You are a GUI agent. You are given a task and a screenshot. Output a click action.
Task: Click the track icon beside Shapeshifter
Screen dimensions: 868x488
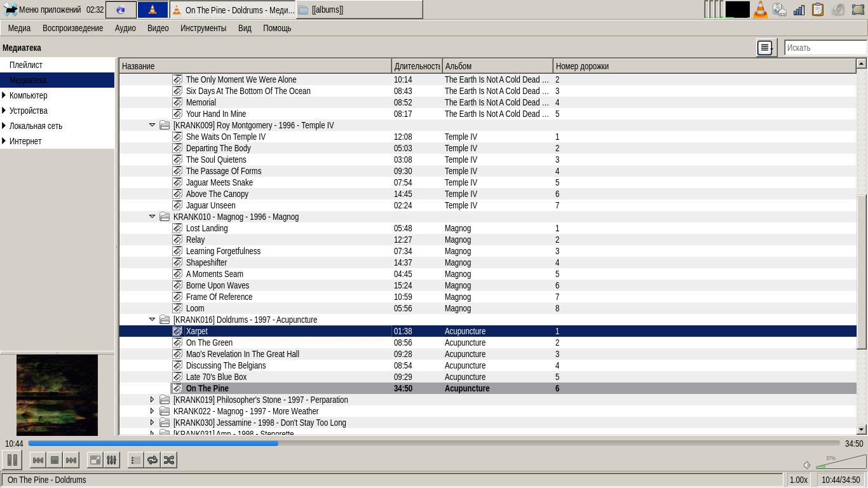[x=177, y=262]
